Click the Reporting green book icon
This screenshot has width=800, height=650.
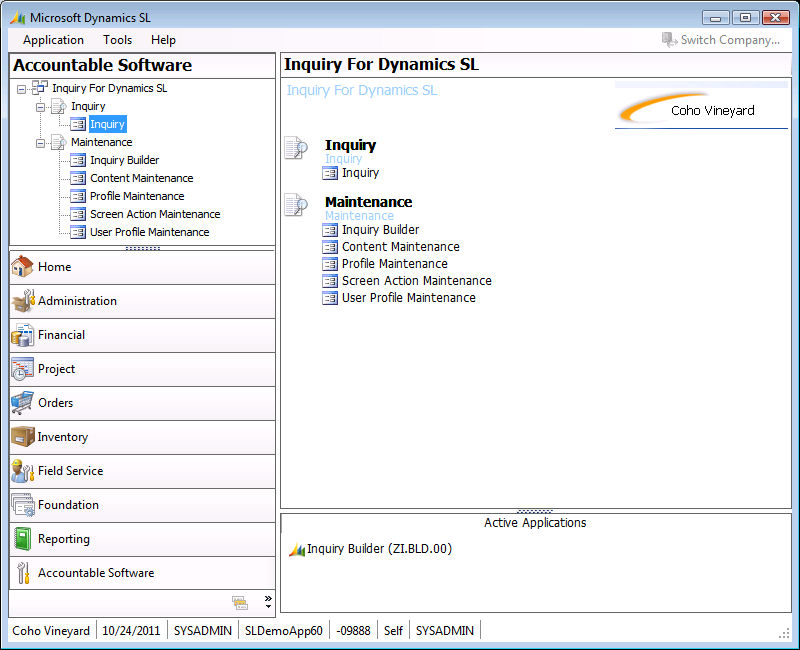[x=22, y=539]
